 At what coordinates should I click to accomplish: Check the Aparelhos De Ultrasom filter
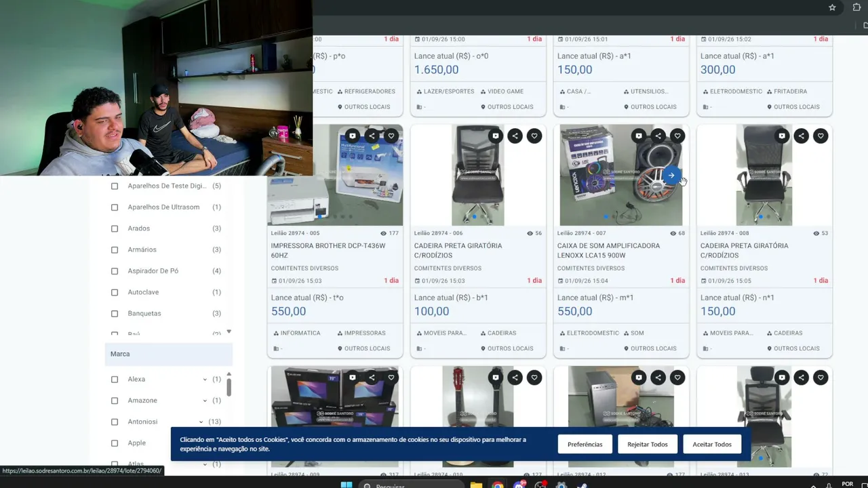click(x=115, y=207)
